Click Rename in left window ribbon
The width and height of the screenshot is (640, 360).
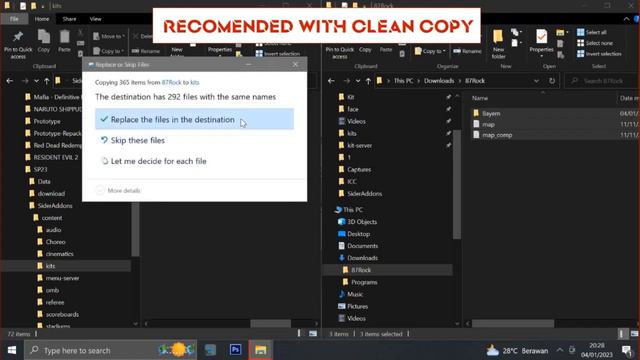click(x=146, y=51)
